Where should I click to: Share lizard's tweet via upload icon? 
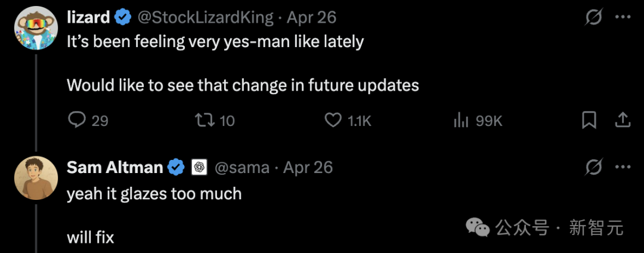622,121
